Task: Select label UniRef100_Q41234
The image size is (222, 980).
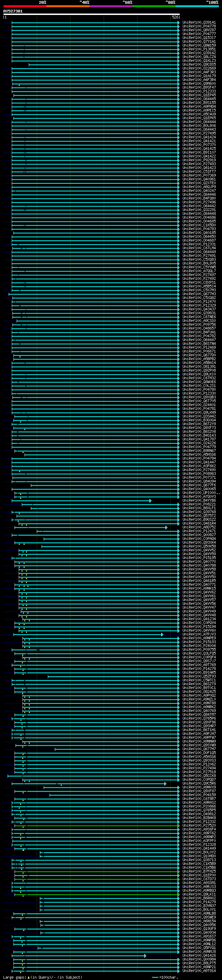Action: pos(199,619)
